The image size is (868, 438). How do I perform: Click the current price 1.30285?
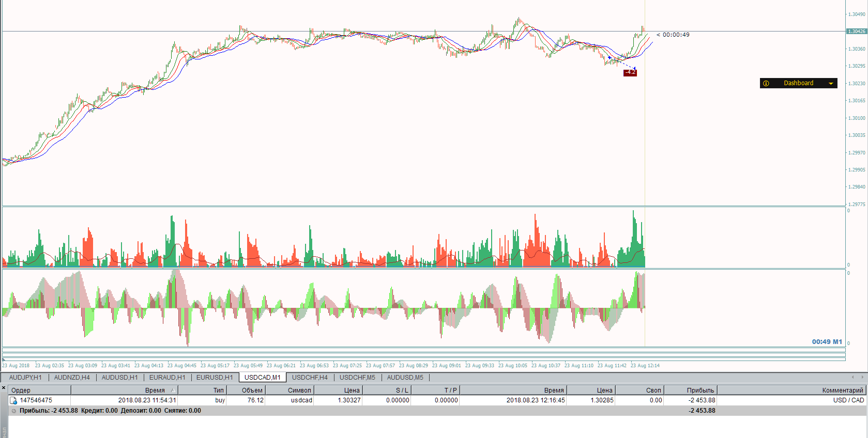coord(602,400)
